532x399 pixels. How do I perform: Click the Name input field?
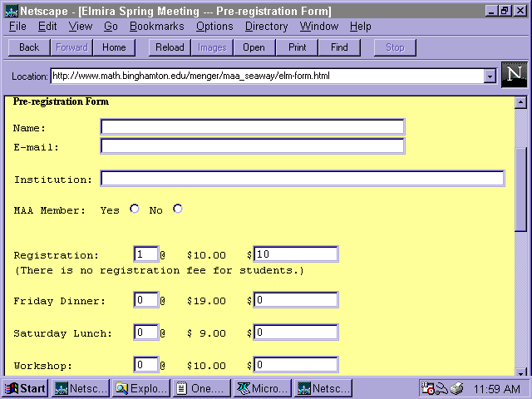(253, 127)
